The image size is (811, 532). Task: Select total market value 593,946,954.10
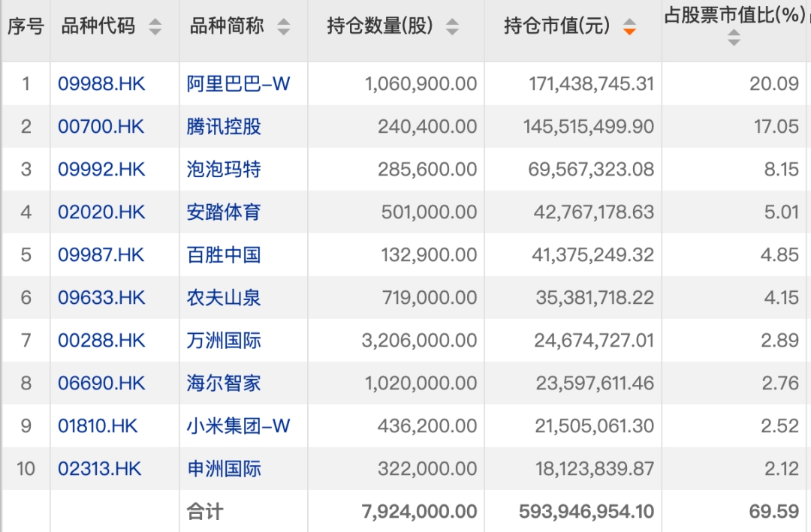pyautogui.click(x=586, y=512)
